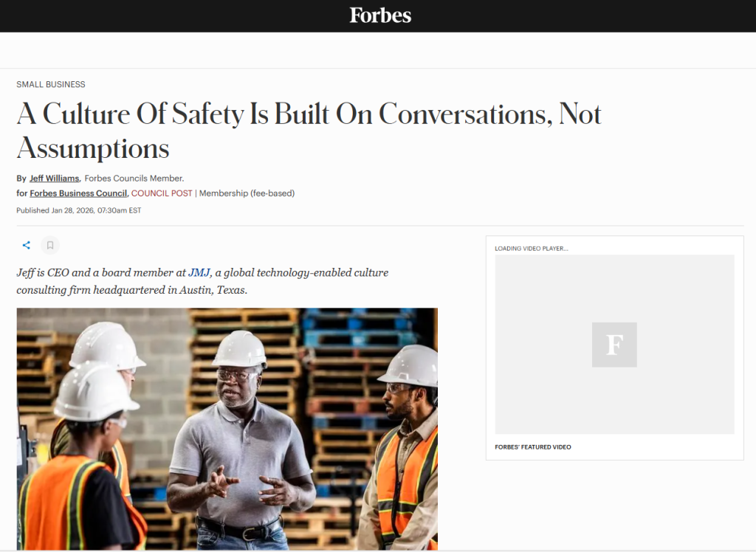Open the SMALL BUSINESS section

(x=50, y=84)
